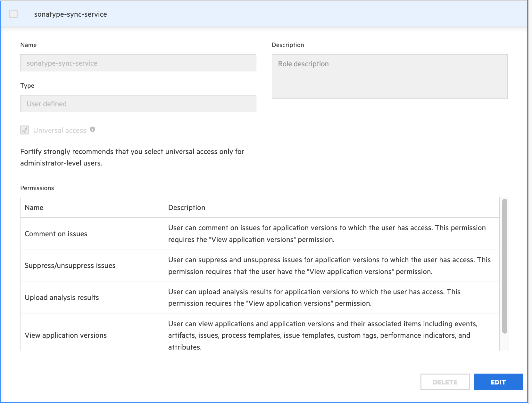Screen dimensions: 532x404
Task: Click the Description label above the text area
Action: click(288, 45)
